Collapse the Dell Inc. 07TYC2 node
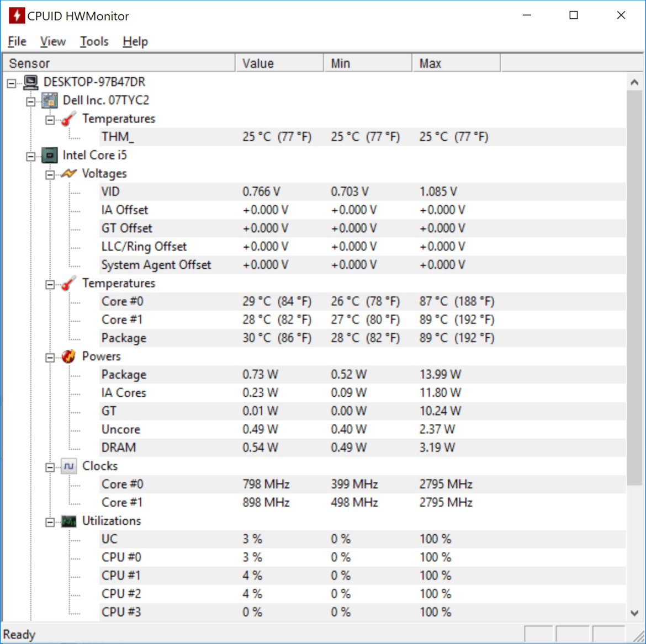646x644 pixels. pyautogui.click(x=31, y=102)
